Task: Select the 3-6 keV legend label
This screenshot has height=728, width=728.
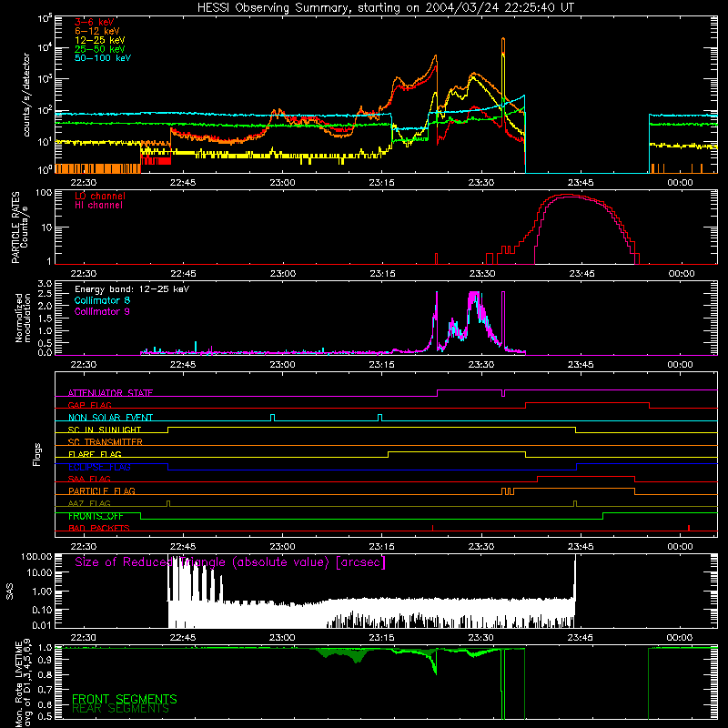Action: pyautogui.click(x=95, y=22)
